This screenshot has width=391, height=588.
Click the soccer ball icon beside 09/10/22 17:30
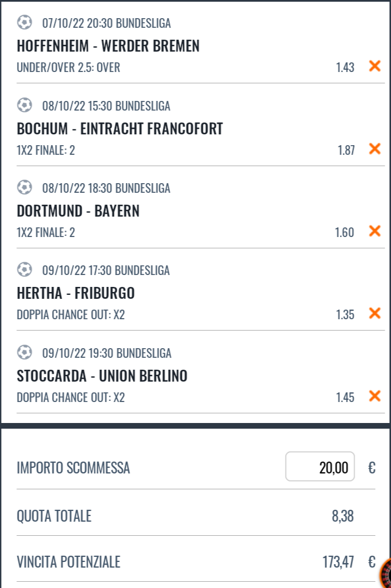point(25,269)
